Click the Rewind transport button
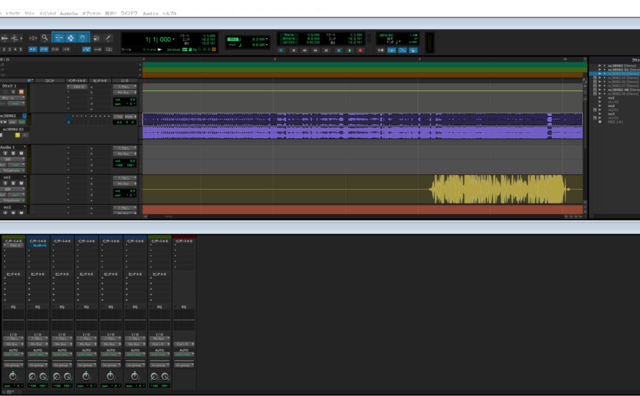 coord(304,50)
